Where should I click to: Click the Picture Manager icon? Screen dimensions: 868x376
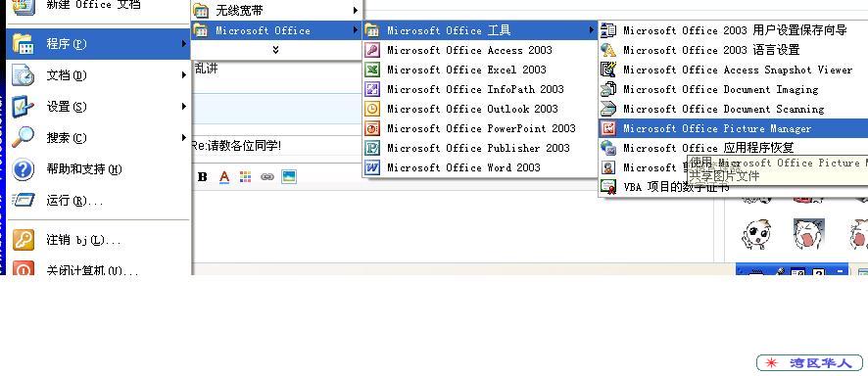tap(608, 128)
